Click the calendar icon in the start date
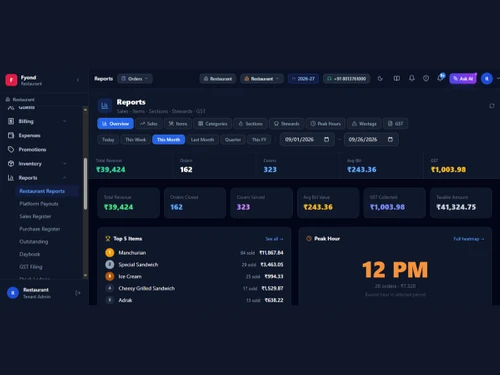The image size is (500, 375). tap(327, 139)
